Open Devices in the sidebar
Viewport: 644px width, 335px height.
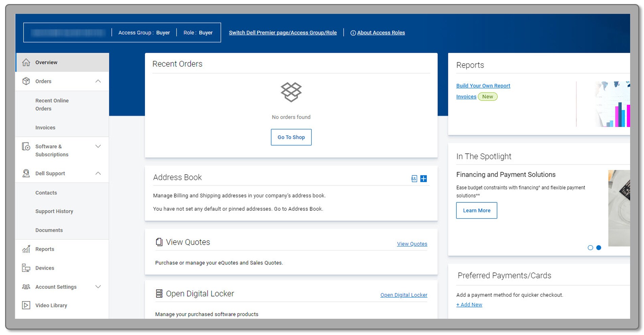coord(45,268)
